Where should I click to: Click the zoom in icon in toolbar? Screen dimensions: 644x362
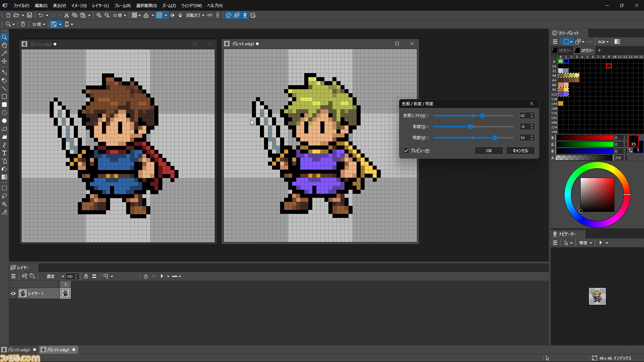click(x=99, y=15)
